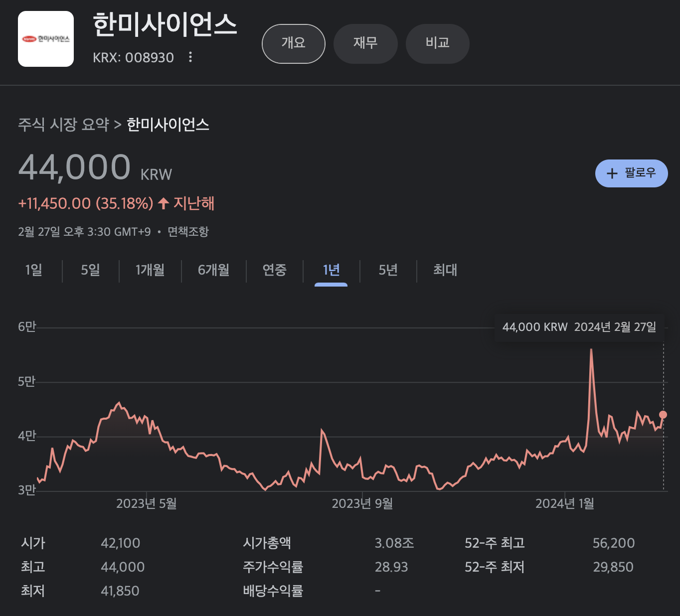Screen dimensions: 680x616
Task: Click the 시가총액 value 3.08조
Action: [394, 543]
